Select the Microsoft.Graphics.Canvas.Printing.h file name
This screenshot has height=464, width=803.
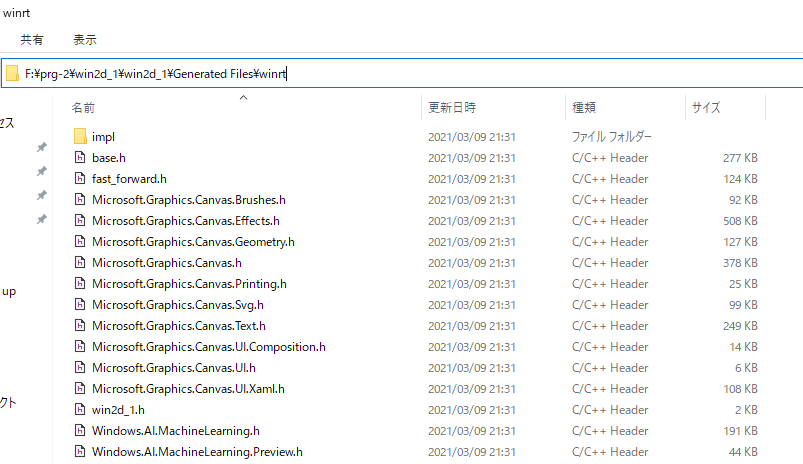189,284
